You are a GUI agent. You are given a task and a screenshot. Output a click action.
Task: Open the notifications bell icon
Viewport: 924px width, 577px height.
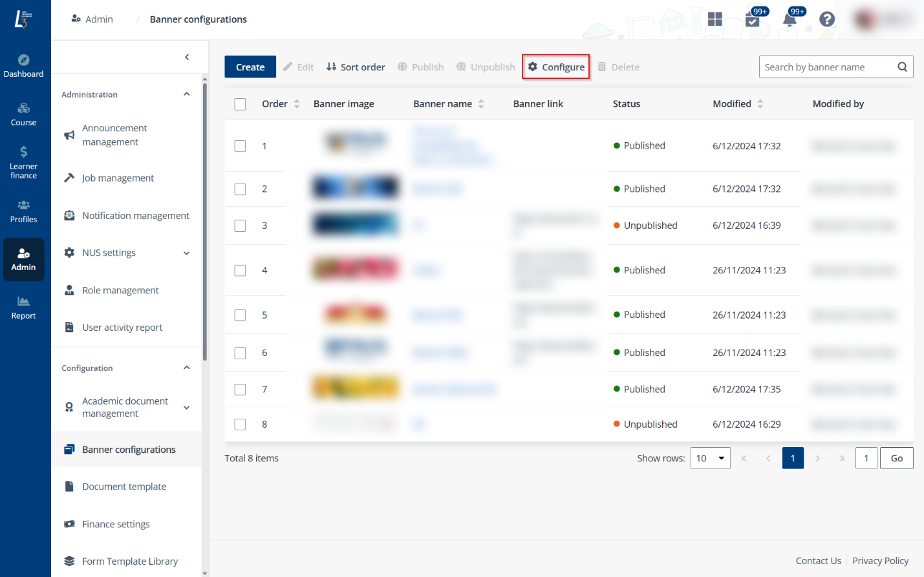pos(790,19)
